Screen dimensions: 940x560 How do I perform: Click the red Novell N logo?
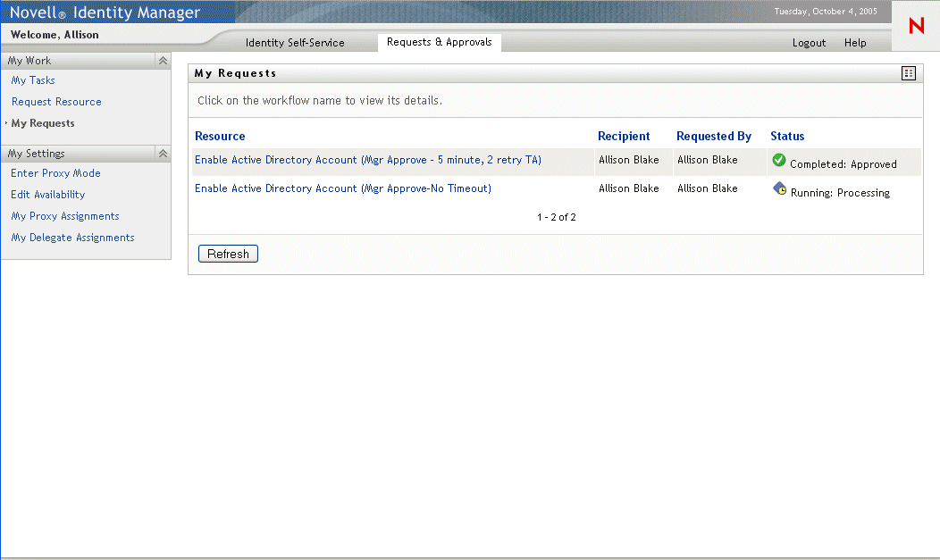pyautogui.click(x=915, y=26)
